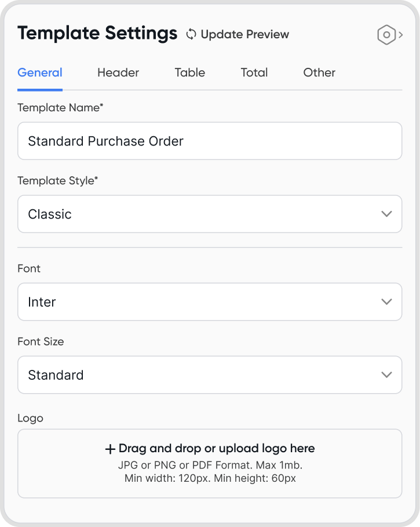This screenshot has width=420, height=527.
Task: Open the Table tab
Action: tap(190, 72)
